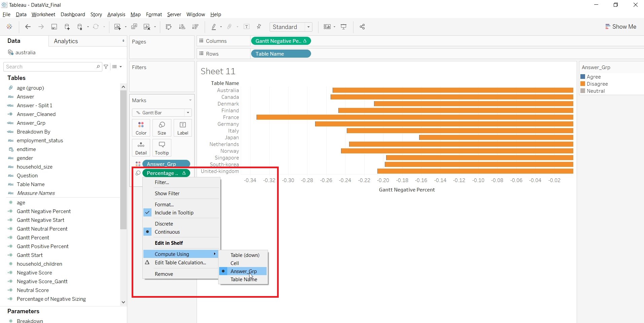Click the Undo back arrow in toolbar
644x323 pixels.
click(x=28, y=27)
